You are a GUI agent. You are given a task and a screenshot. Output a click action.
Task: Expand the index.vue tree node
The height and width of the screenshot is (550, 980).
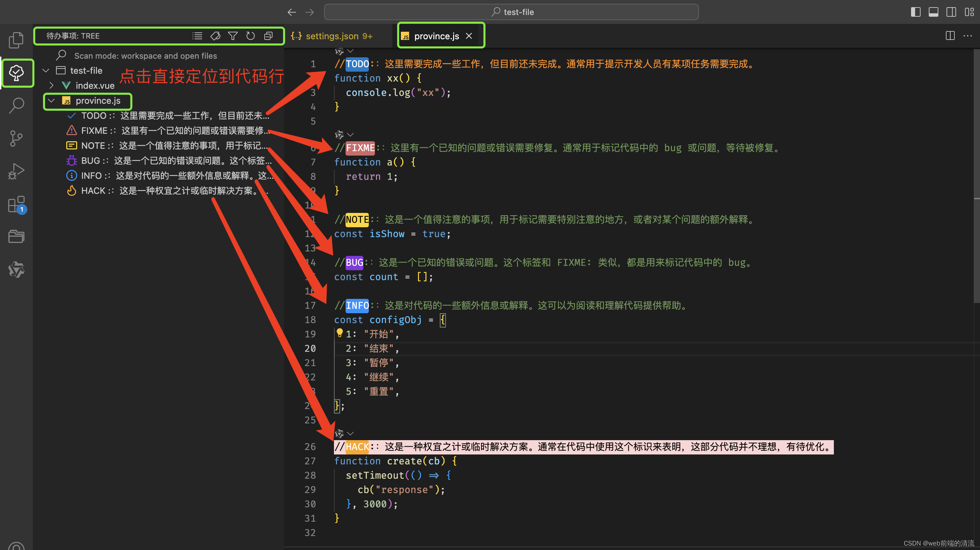point(51,85)
